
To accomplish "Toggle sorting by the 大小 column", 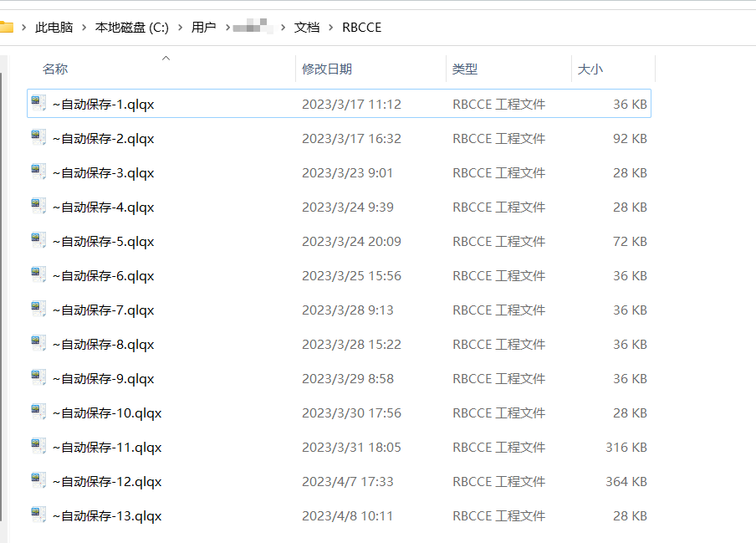I will tap(595, 69).
